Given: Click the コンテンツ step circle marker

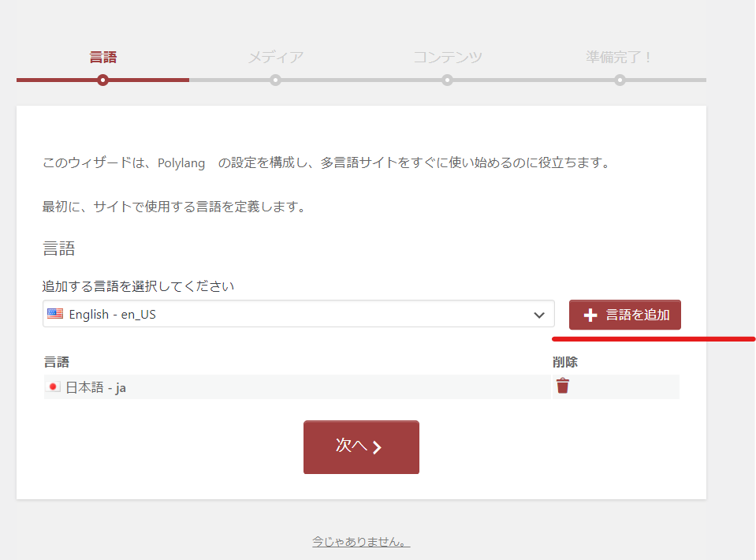Looking at the screenshot, I should pyautogui.click(x=447, y=80).
